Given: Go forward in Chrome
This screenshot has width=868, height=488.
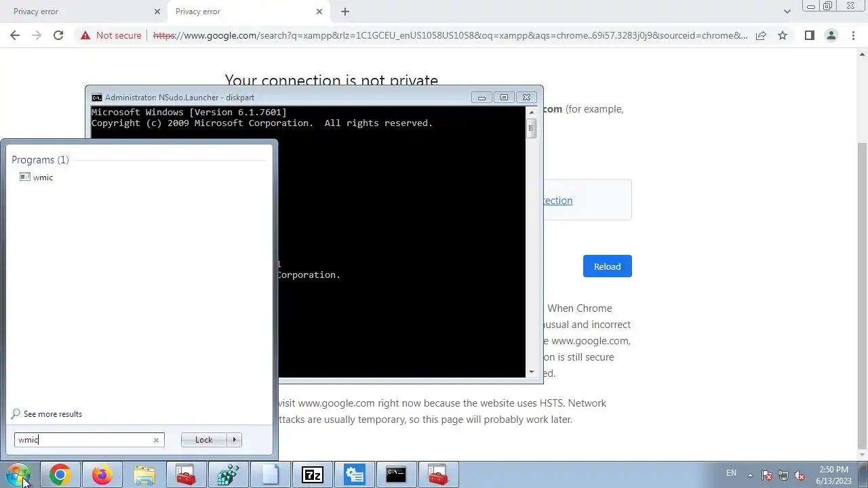Looking at the screenshot, I should (37, 35).
